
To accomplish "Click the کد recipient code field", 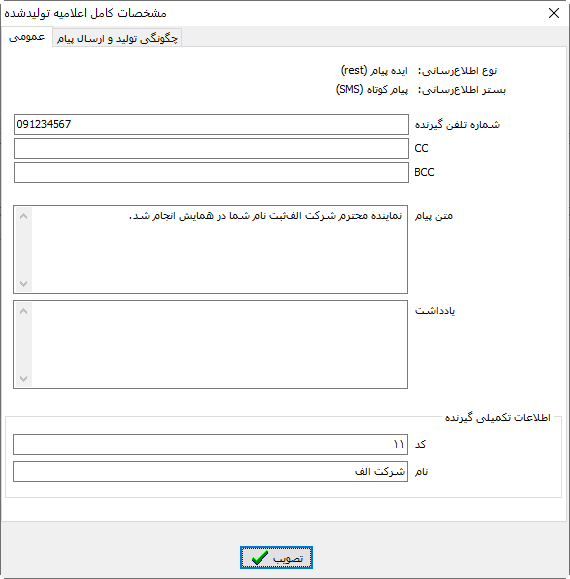I will click(x=210, y=444).
